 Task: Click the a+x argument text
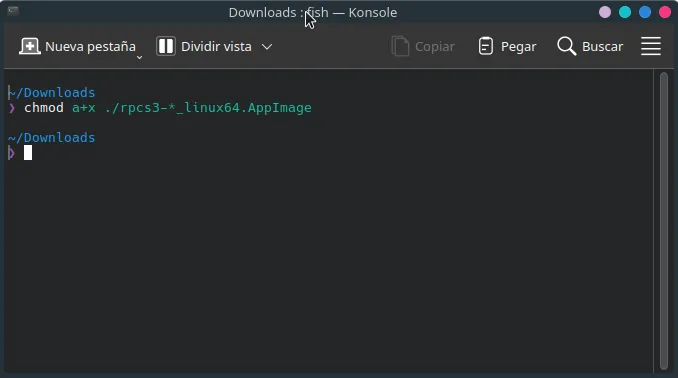[84, 108]
